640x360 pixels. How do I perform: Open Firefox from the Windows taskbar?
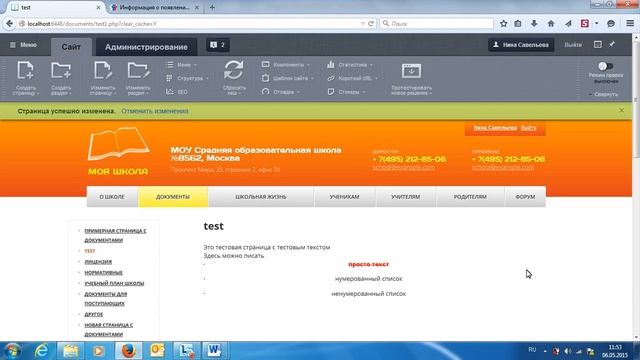[128, 351]
